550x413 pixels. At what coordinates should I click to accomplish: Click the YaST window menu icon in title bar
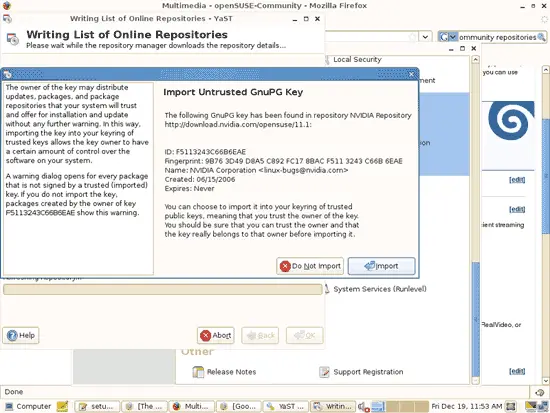point(7,19)
